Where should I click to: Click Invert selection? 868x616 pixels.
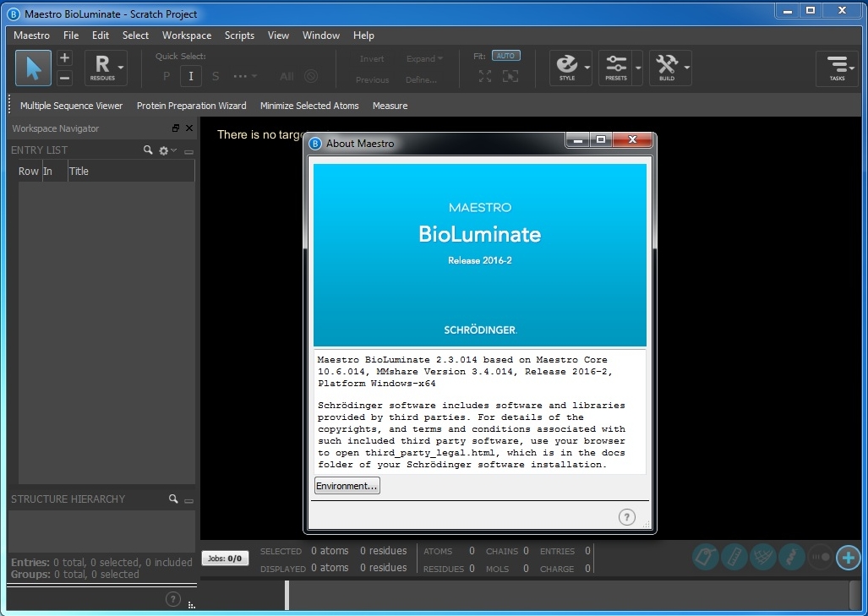(371, 59)
